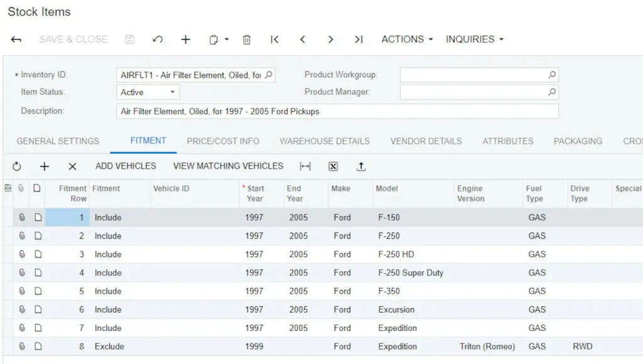Switch to the WAREHOUSE DETAILS tab

click(x=325, y=141)
